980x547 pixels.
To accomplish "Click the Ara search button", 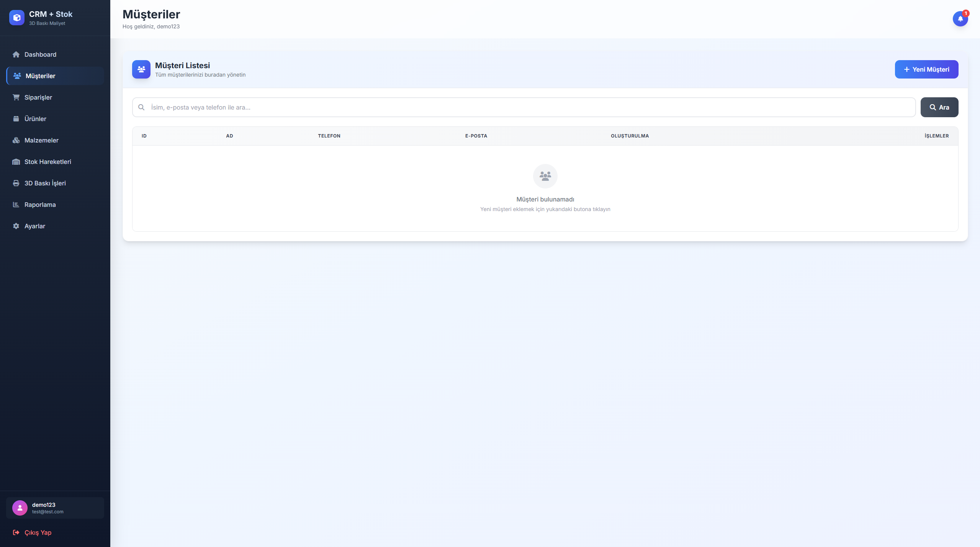I will pos(939,107).
